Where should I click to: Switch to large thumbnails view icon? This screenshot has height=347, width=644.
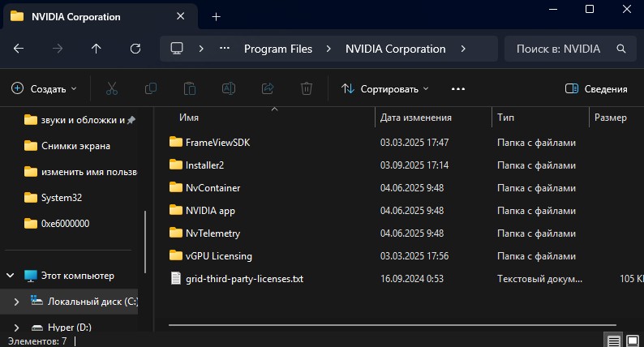(633, 341)
